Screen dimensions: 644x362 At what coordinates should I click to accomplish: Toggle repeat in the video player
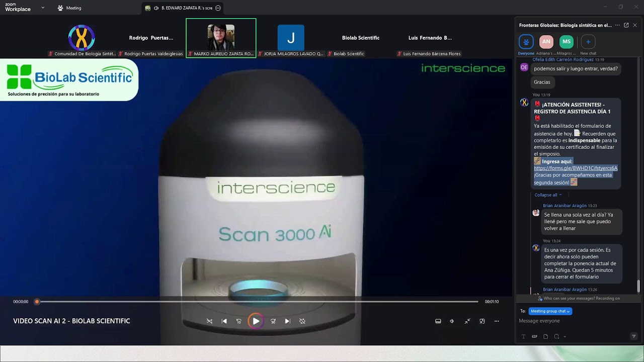point(302,321)
